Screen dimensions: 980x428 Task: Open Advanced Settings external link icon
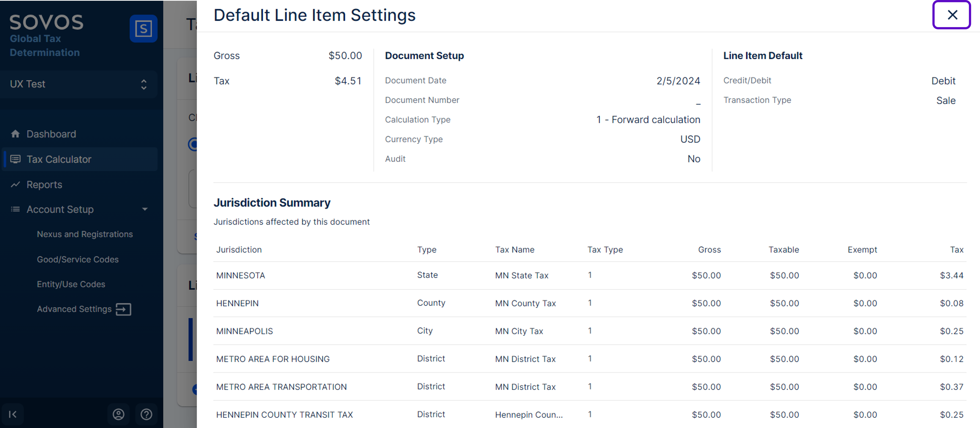[123, 309]
